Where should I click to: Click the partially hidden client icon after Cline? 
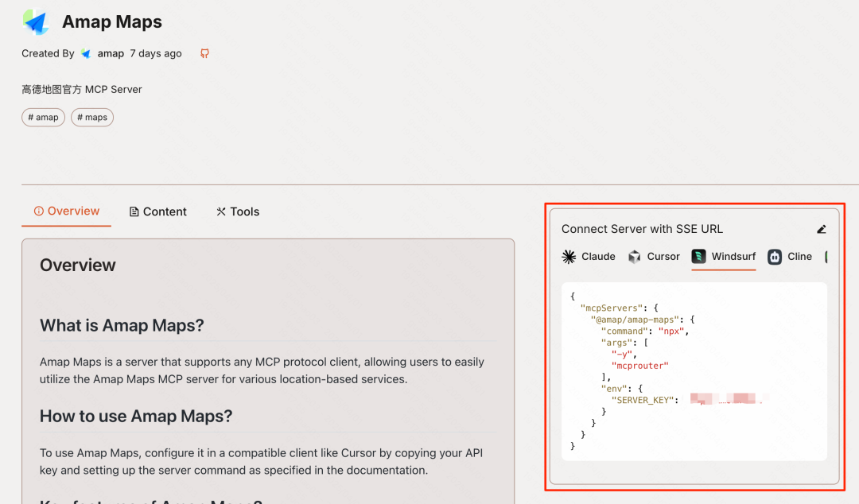(x=826, y=257)
